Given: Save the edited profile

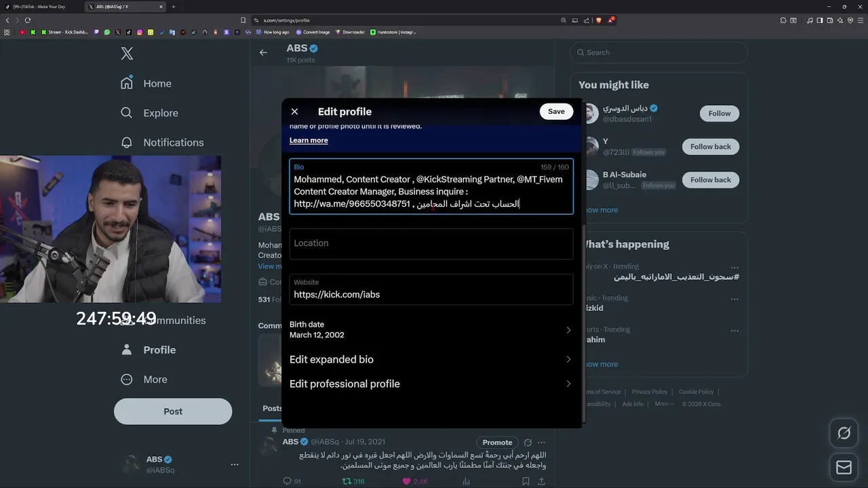Looking at the screenshot, I should click(x=556, y=111).
